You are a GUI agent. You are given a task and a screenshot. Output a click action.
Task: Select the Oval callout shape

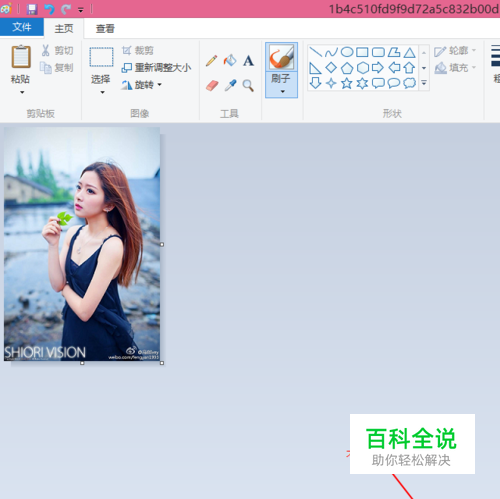point(394,83)
